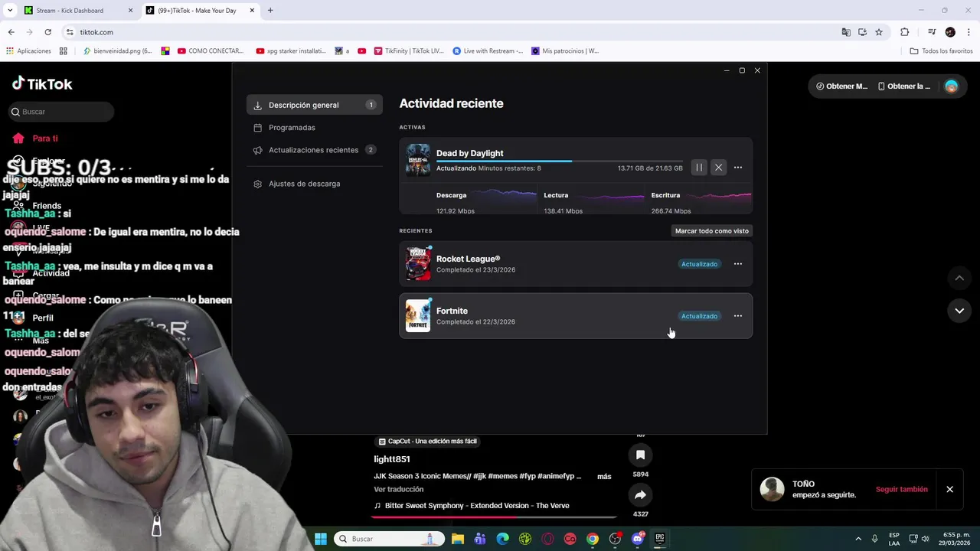Open Epic Games Launcher taskbar icon
This screenshot has width=980, height=551.
[x=660, y=539]
